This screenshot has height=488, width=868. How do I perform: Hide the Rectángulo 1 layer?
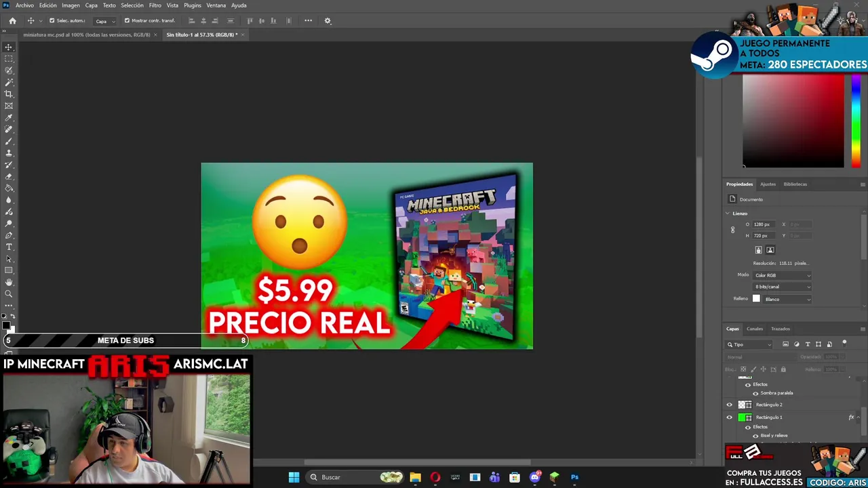click(x=730, y=418)
